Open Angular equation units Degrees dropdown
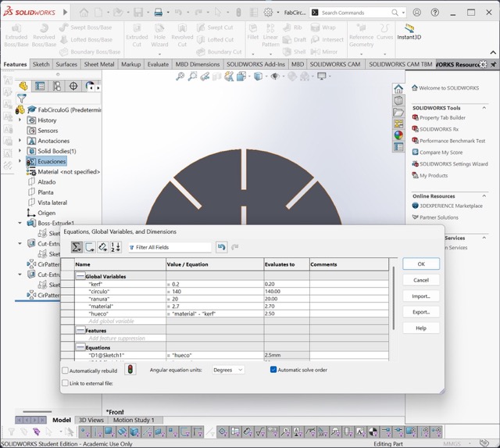Screen dimensions: 500x448 click(x=227, y=370)
